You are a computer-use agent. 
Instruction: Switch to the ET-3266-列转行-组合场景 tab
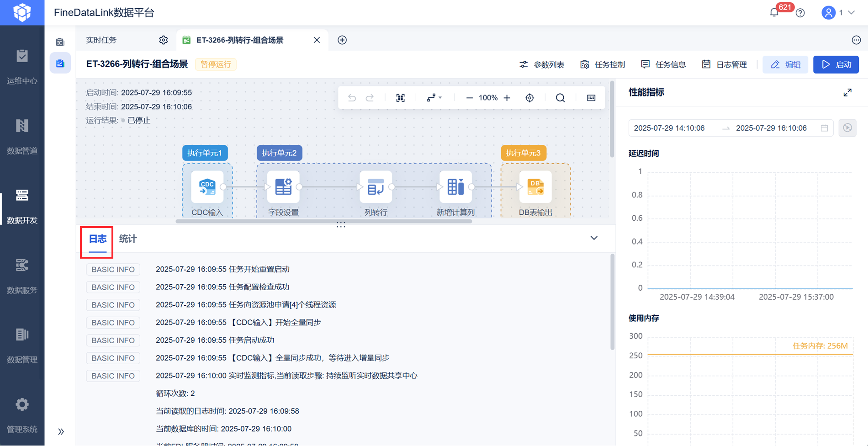tap(240, 40)
